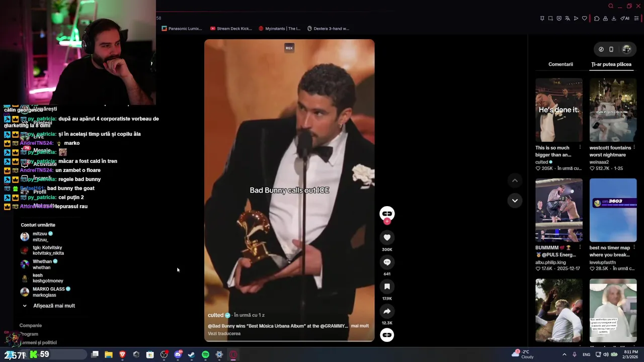The height and width of the screenshot is (362, 644).
Task: Switch to the Comentarii tab
Action: pos(560,64)
